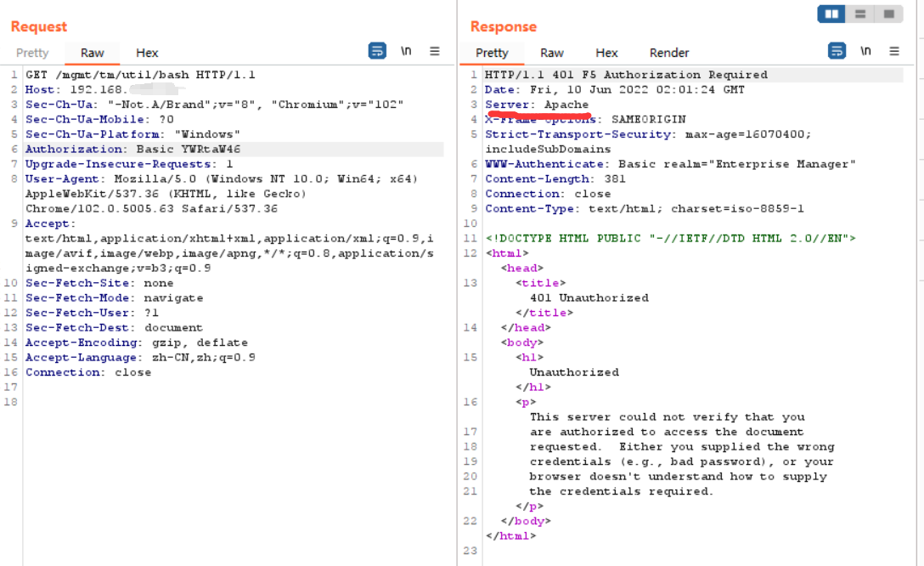This screenshot has height=566, width=924.
Task: Switch the Response to the Render tab
Action: (668, 53)
